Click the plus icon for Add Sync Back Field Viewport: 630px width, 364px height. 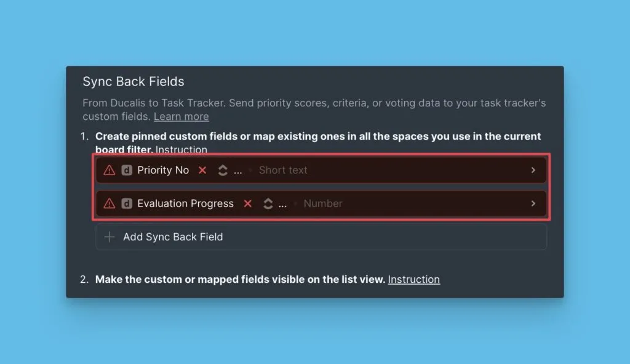tap(110, 237)
